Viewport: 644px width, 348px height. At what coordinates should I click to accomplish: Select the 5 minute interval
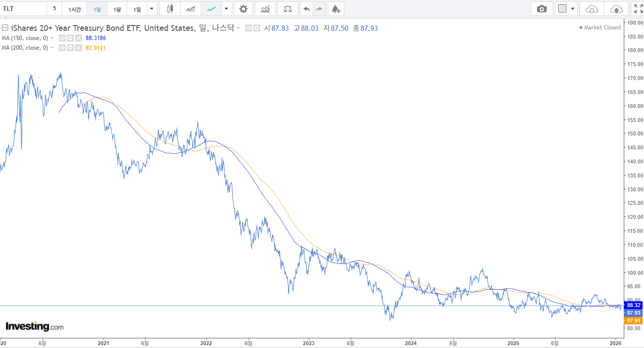[x=54, y=9]
